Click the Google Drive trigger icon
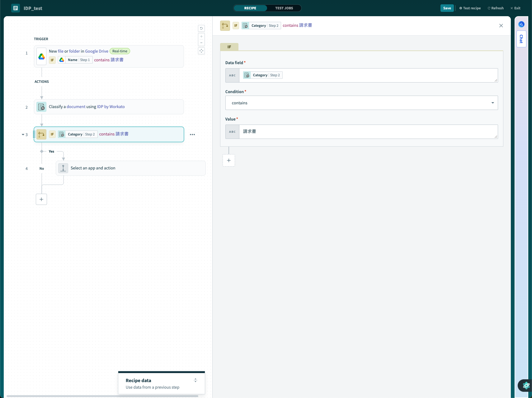Image resolution: width=532 pixels, height=398 pixels. [41, 56]
